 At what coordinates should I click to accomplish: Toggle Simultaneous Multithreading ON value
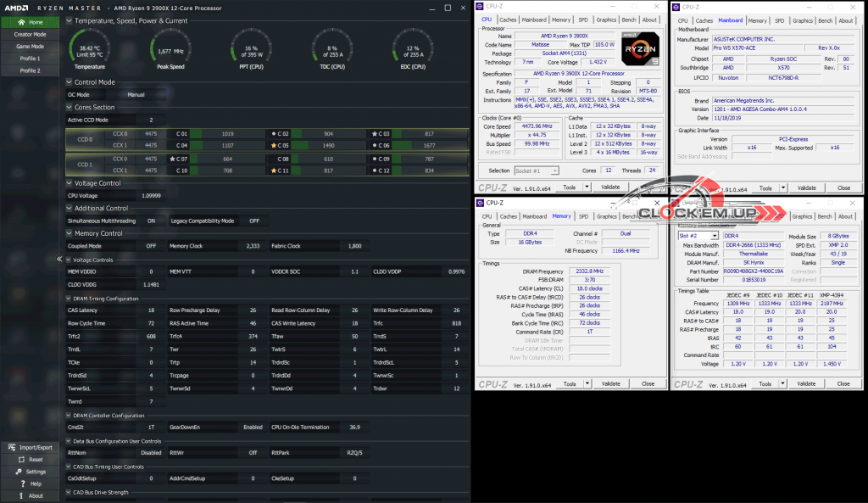click(x=151, y=221)
